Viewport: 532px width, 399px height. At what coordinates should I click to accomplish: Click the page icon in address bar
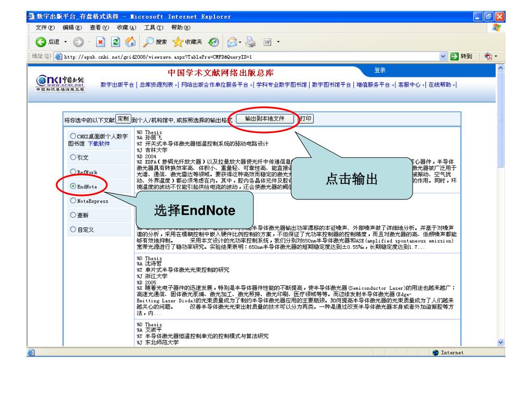pos(59,57)
